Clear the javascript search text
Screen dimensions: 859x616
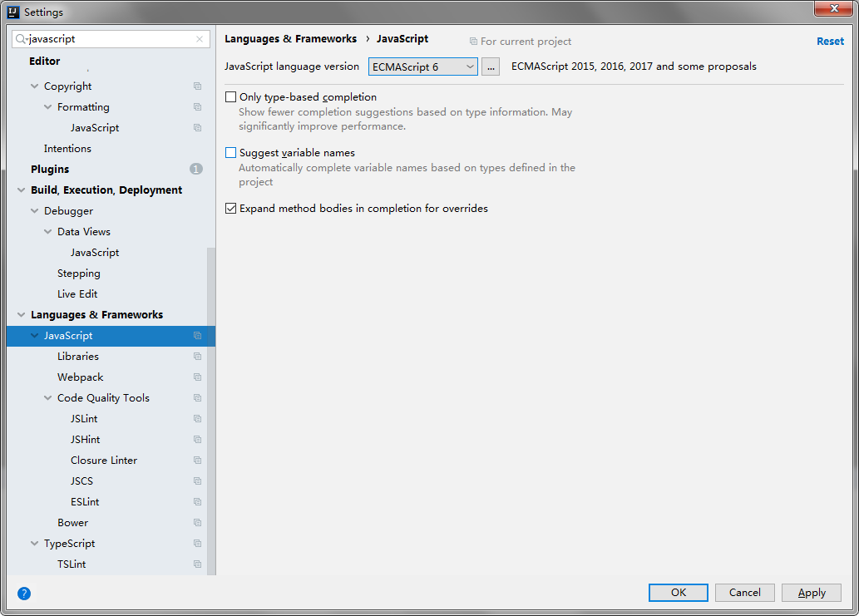click(200, 39)
